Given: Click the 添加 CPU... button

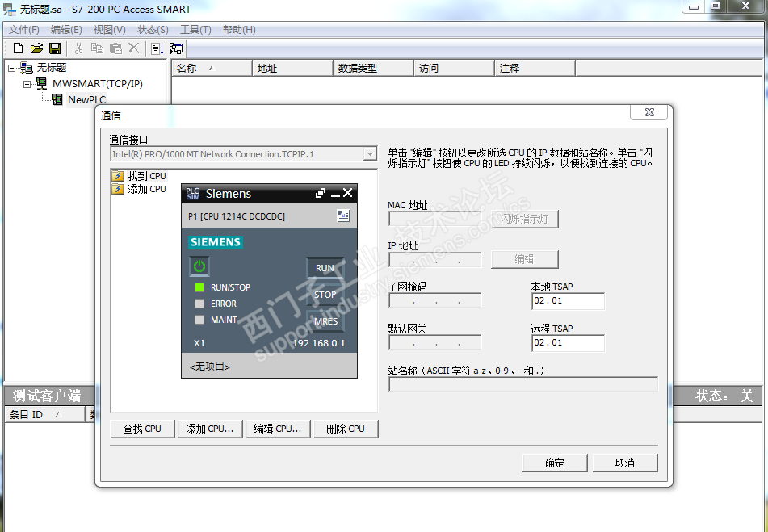Looking at the screenshot, I should click(x=210, y=429).
